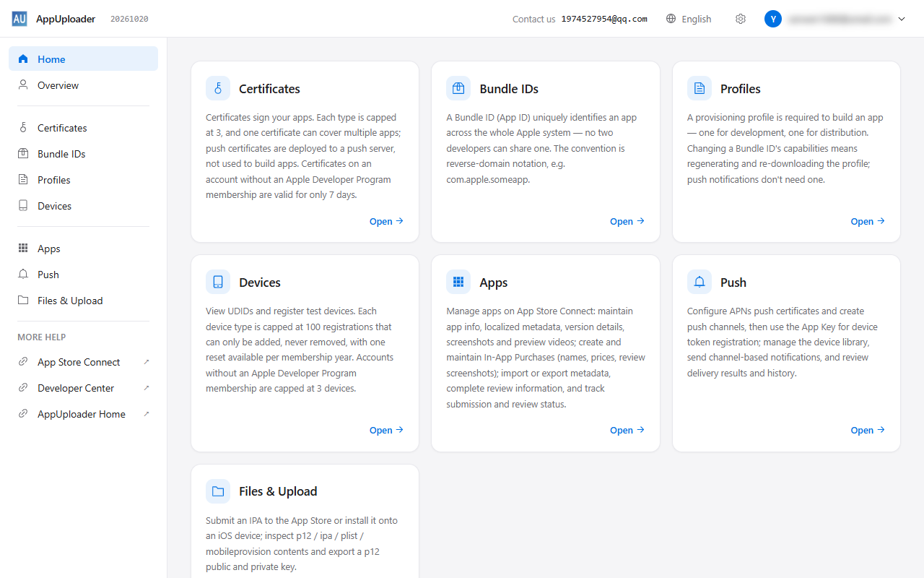
Task: Click the Push card bell icon
Action: [x=699, y=282]
